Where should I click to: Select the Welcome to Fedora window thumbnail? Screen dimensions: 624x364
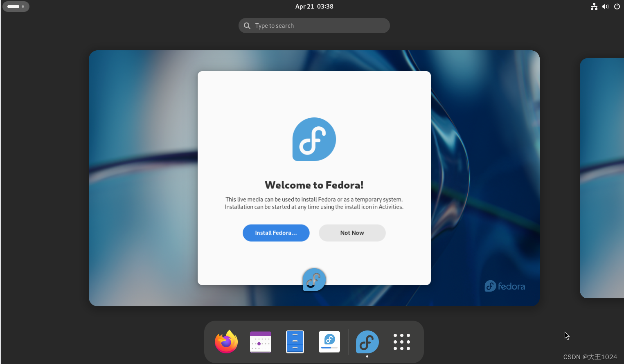click(314, 178)
